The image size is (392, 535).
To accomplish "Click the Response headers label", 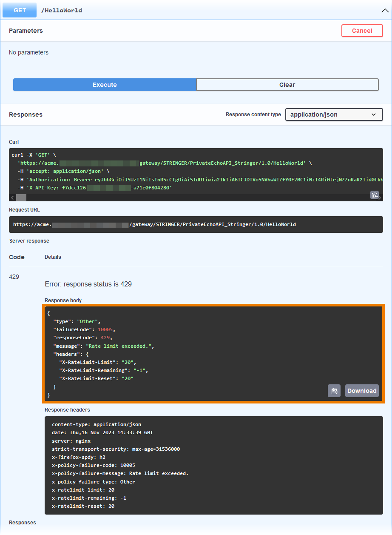I will tap(68, 410).
